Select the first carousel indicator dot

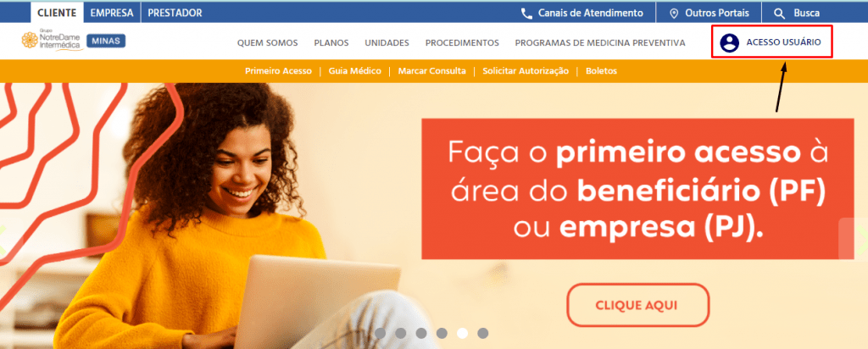pyautogui.click(x=380, y=333)
